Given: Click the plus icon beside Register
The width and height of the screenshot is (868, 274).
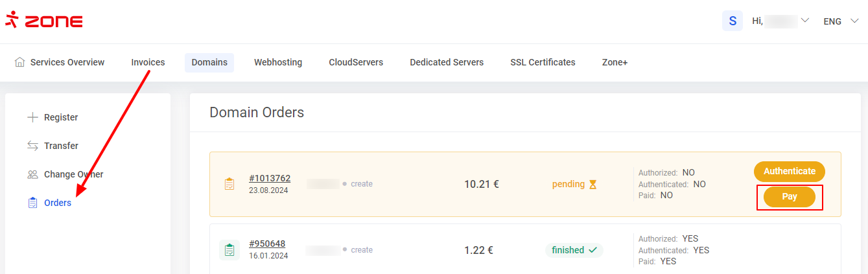Looking at the screenshot, I should 32,117.
